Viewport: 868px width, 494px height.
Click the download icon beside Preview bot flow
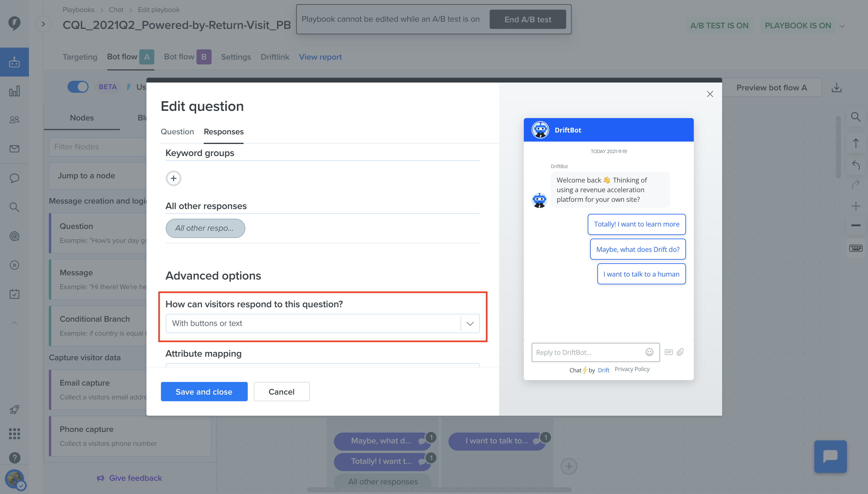(x=836, y=88)
